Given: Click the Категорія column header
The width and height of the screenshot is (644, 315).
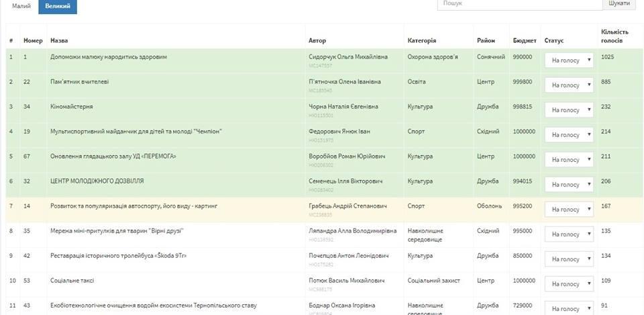Looking at the screenshot, I should coord(422,41).
